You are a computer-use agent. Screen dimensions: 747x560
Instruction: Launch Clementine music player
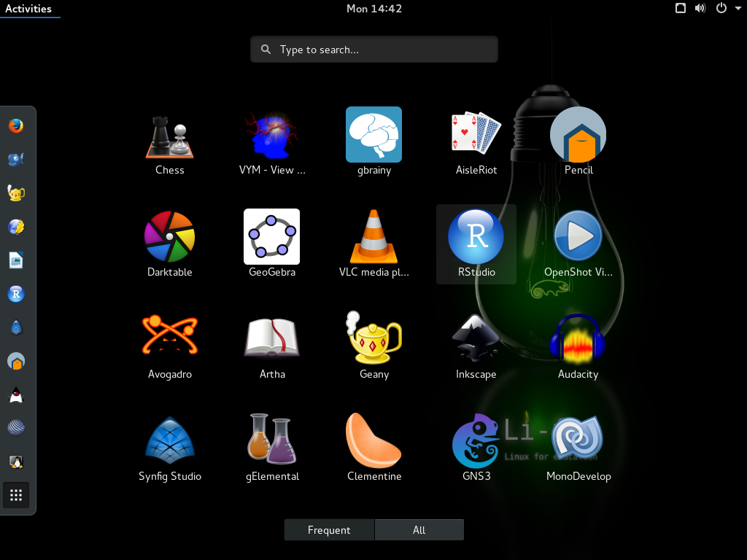[x=373, y=442]
